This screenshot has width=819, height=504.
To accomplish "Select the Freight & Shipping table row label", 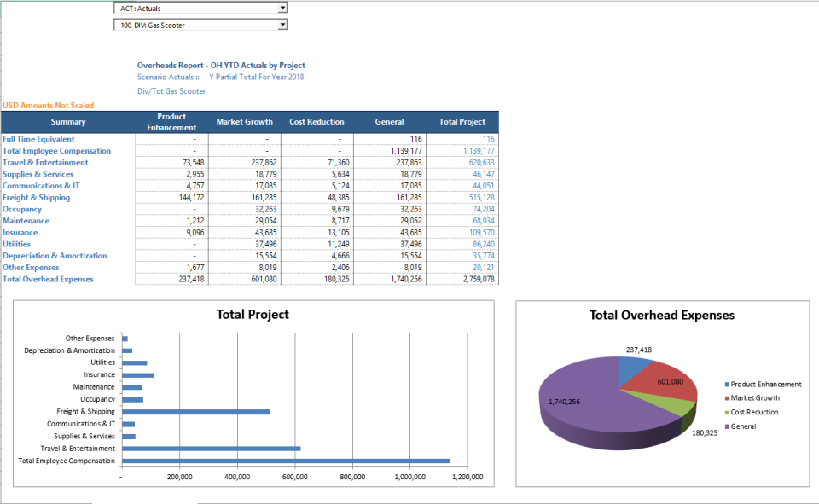I will (37, 198).
